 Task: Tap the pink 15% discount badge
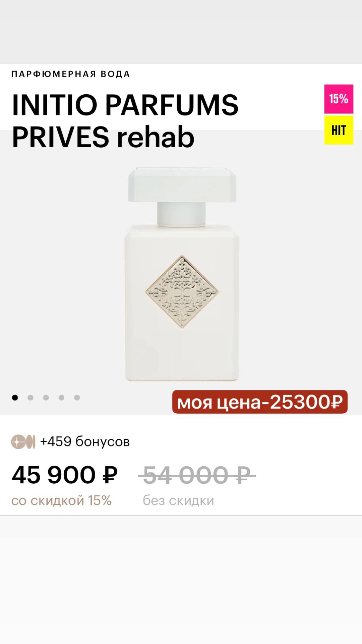339,99
